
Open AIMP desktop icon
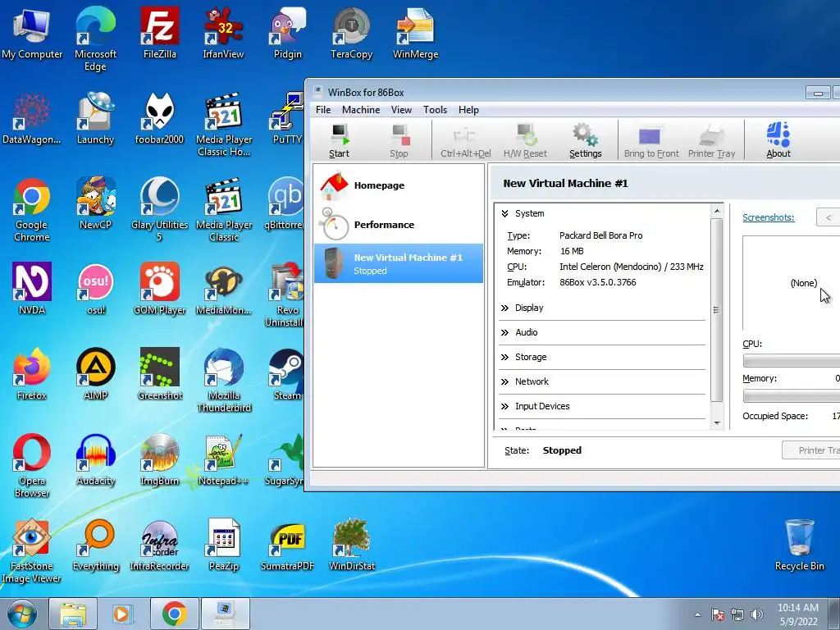click(x=96, y=374)
